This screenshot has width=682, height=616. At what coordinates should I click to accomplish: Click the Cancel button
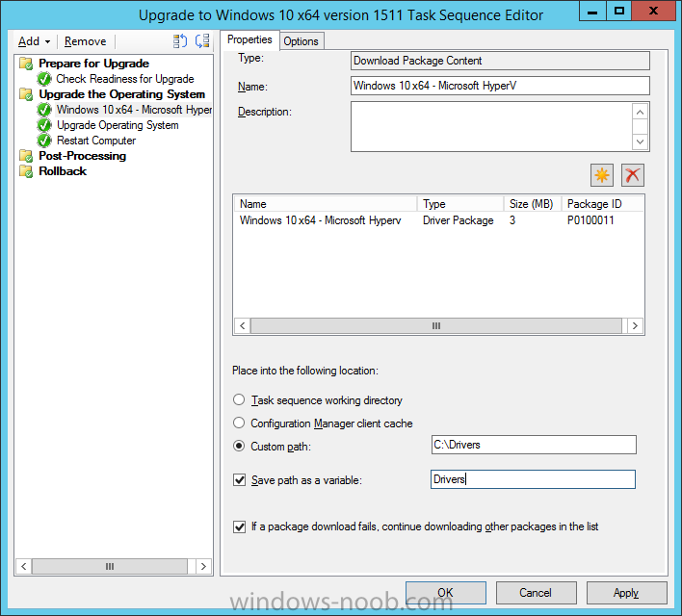pyautogui.click(x=536, y=593)
